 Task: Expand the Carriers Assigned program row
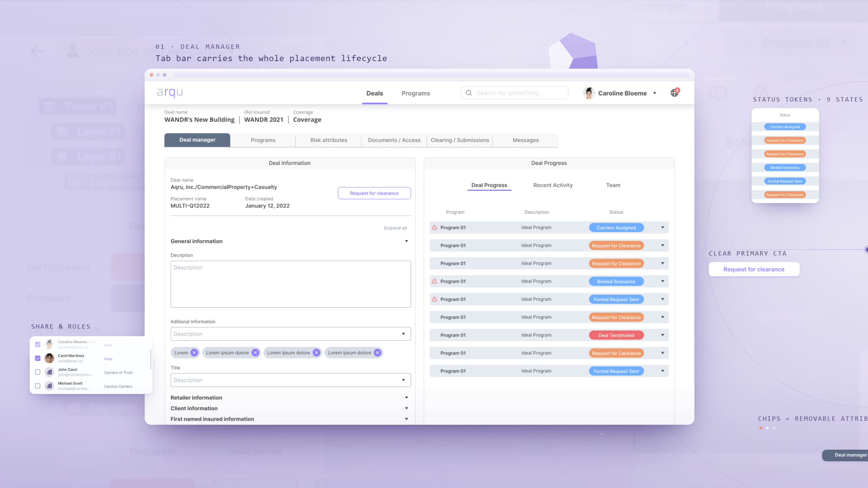tap(663, 227)
